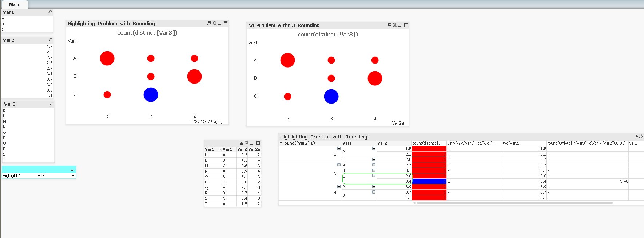Image resolution: width=644 pixels, height=238 pixels.
Task: Select 3.4 in the Var2 list box
Action: 27,79
